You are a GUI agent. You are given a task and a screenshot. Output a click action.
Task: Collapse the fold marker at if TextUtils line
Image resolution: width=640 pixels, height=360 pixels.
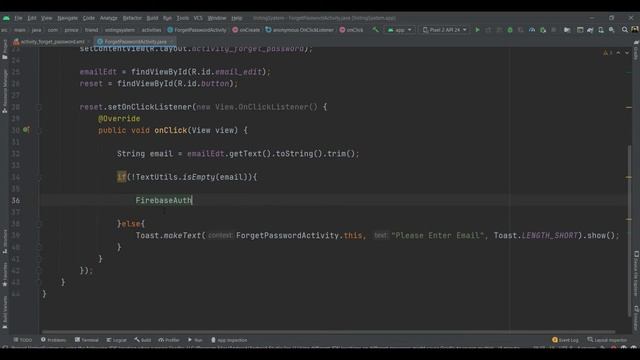(x=40, y=177)
